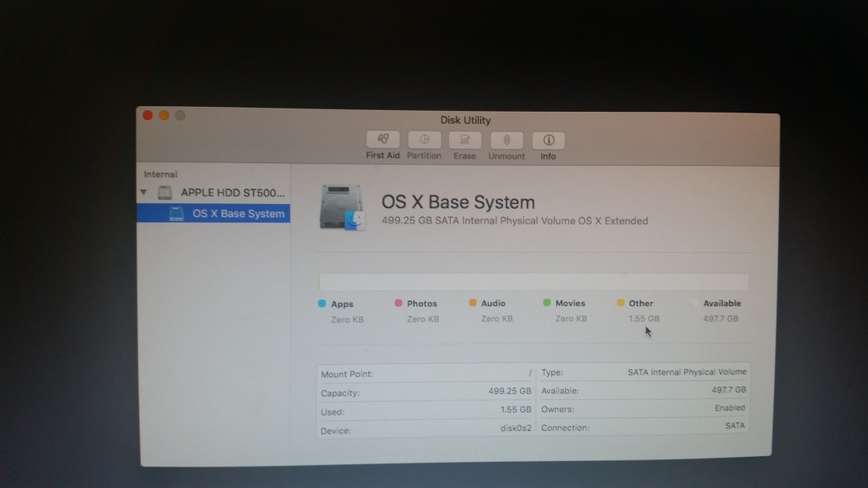Run First Aid from the toolbar
This screenshot has width=868, height=488.
(382, 140)
